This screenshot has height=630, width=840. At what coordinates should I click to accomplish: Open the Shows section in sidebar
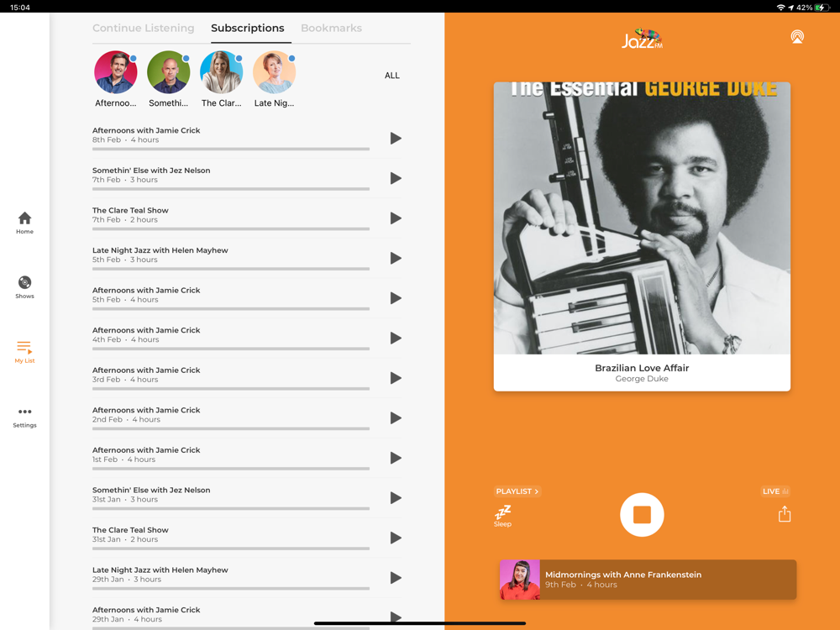pos(24,287)
